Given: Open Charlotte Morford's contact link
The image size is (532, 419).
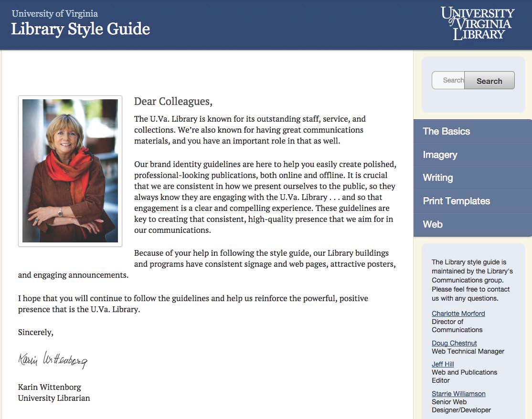Looking at the screenshot, I should pos(458,314).
